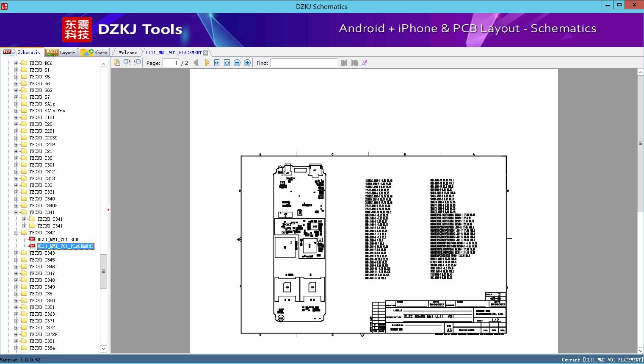The image size is (644, 364).
Task: Toggle the match case search icon
Action: (365, 63)
